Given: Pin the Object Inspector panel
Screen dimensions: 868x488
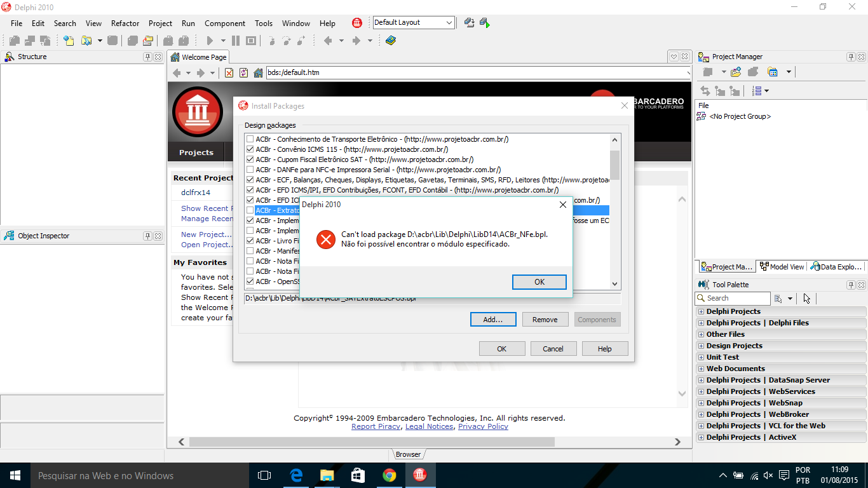Looking at the screenshot, I should point(147,236).
